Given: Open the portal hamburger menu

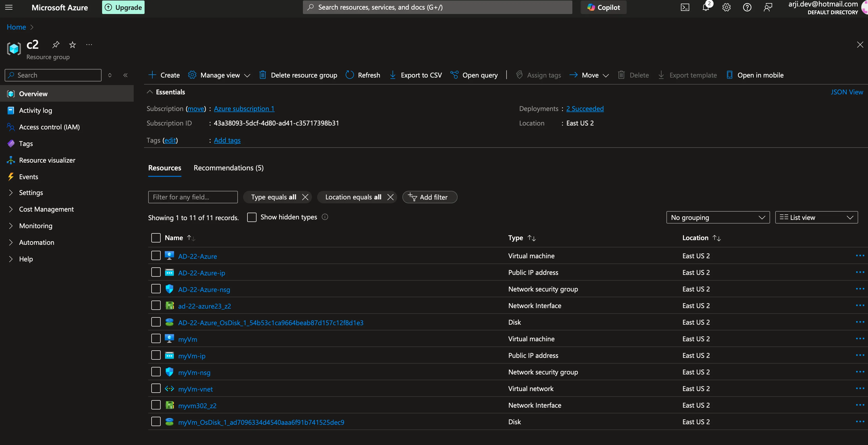Looking at the screenshot, I should pos(9,7).
